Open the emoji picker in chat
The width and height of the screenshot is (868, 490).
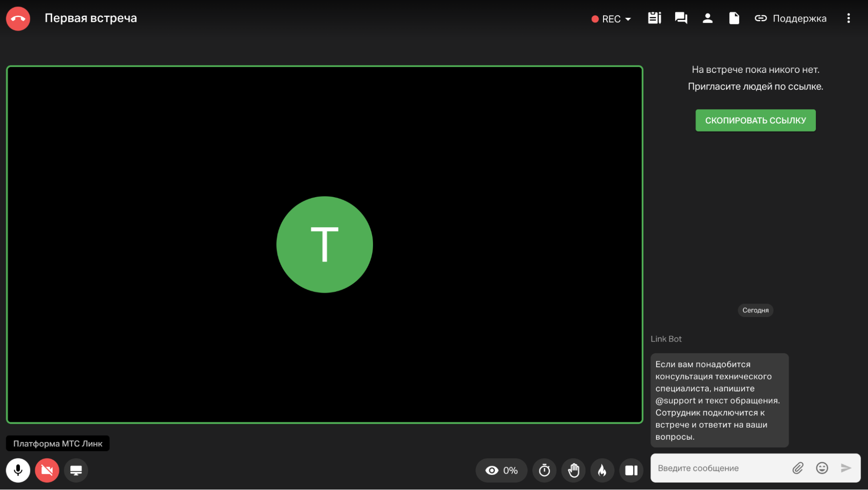[822, 468]
